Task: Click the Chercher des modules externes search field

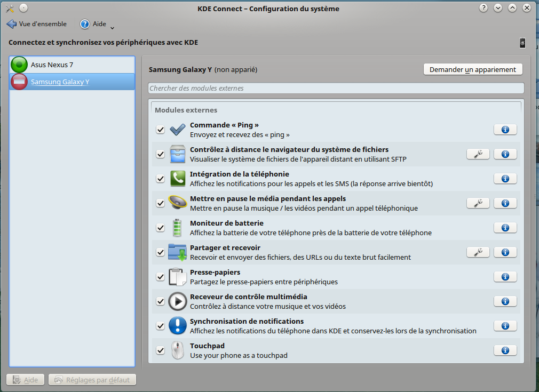Action: coord(336,88)
